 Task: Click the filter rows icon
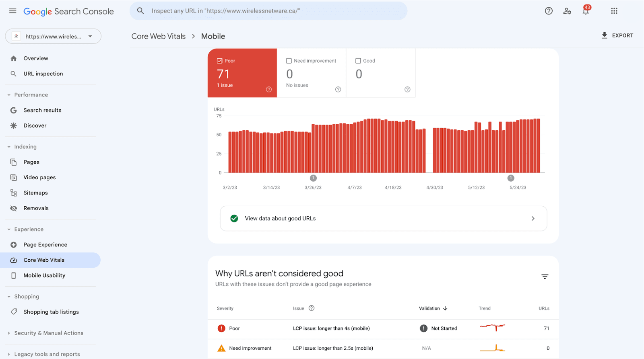[545, 277]
